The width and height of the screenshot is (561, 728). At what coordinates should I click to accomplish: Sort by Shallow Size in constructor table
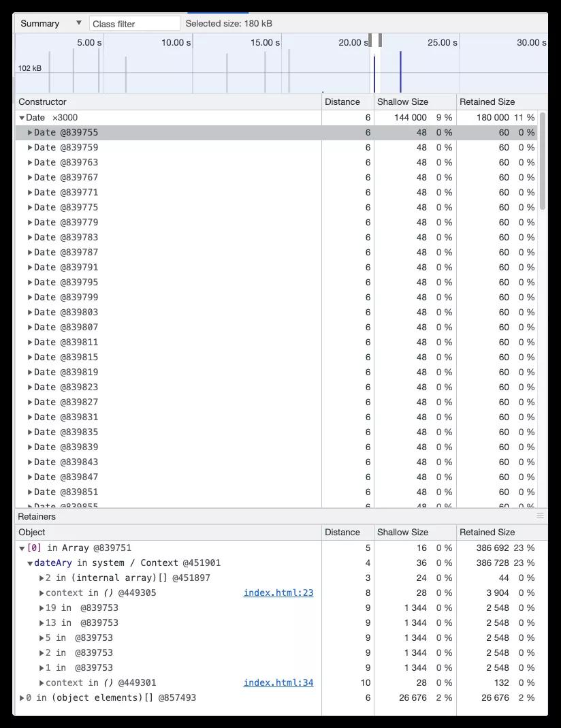pos(415,101)
